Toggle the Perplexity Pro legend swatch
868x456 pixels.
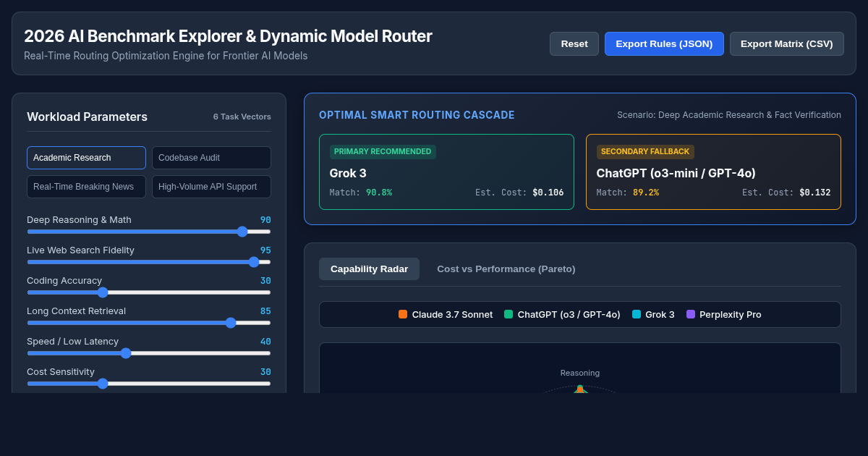(x=691, y=314)
